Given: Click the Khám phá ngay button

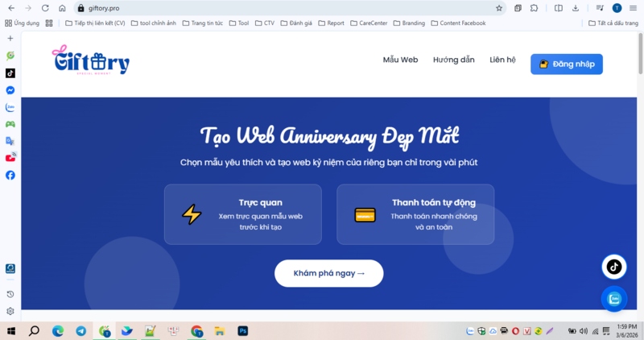Looking at the screenshot, I should (x=329, y=273).
